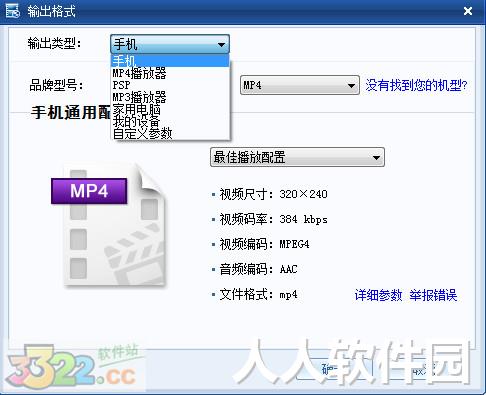The height and width of the screenshot is (395, 486).
Task: Click 没有找到您的机型? link
Action: [x=416, y=85]
